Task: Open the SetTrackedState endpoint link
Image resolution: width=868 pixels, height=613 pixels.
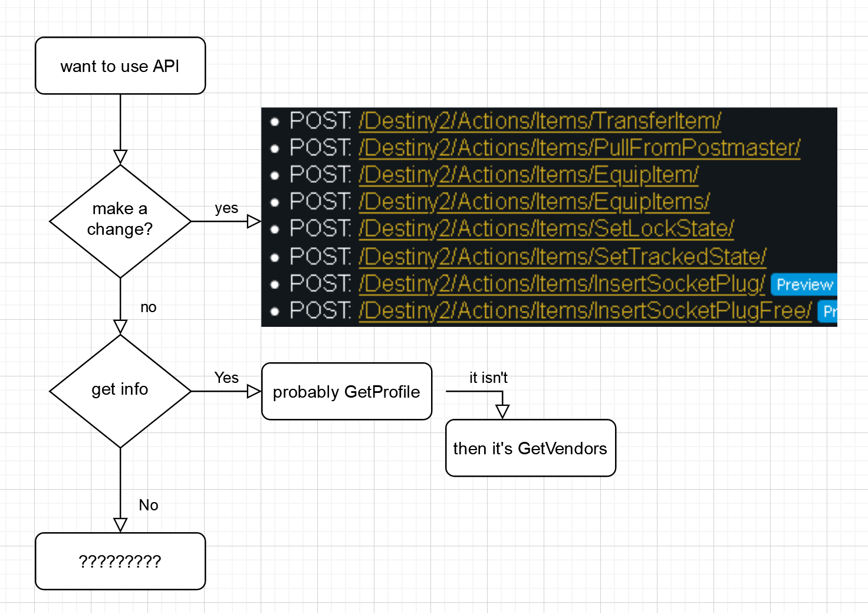Action: (x=561, y=256)
